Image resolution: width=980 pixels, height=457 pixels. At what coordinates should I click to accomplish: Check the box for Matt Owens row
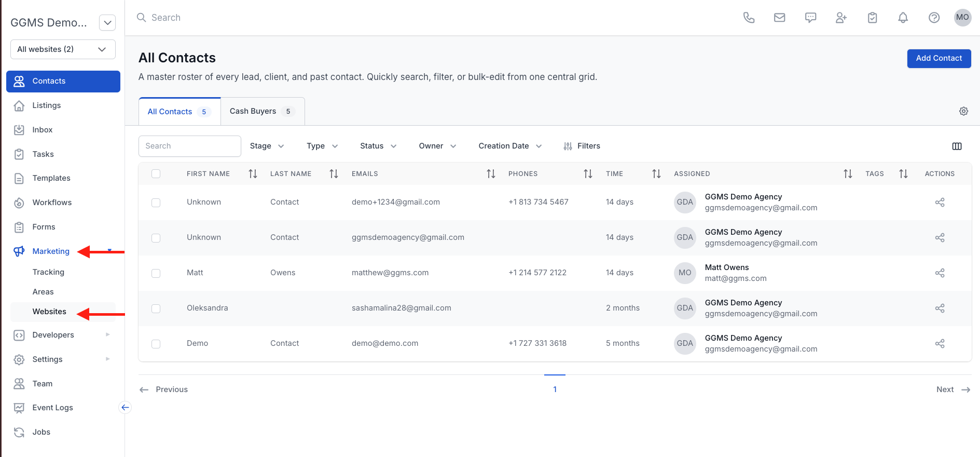[x=156, y=273]
